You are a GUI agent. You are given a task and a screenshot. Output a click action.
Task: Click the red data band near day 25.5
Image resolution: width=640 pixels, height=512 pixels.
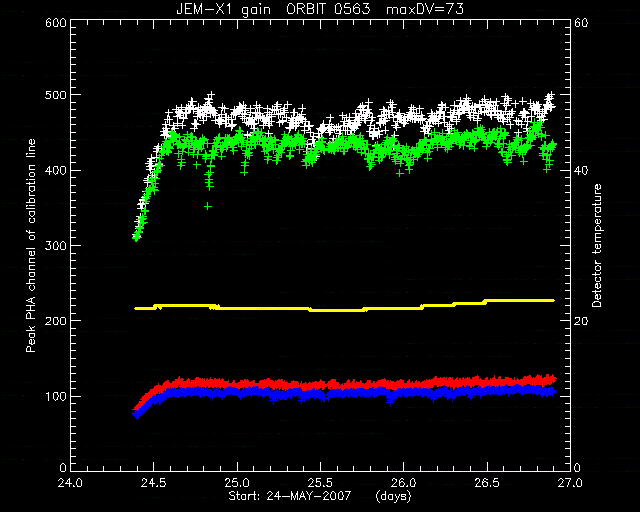pyautogui.click(x=320, y=385)
